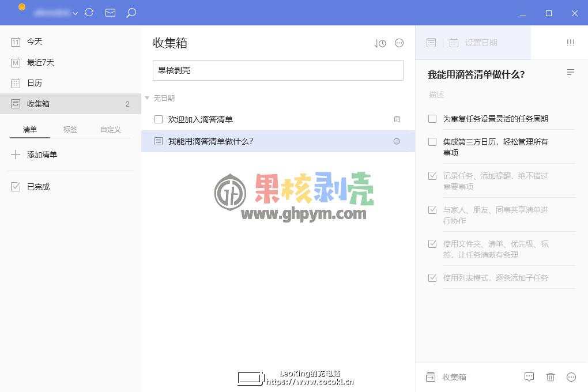Click the sync refresh icon

coord(89,13)
